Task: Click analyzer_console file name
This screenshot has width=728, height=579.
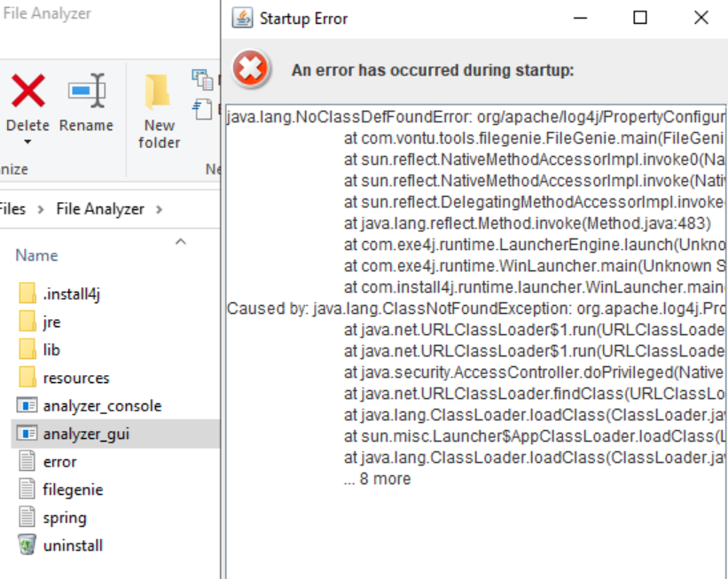Action: pyautogui.click(x=102, y=406)
